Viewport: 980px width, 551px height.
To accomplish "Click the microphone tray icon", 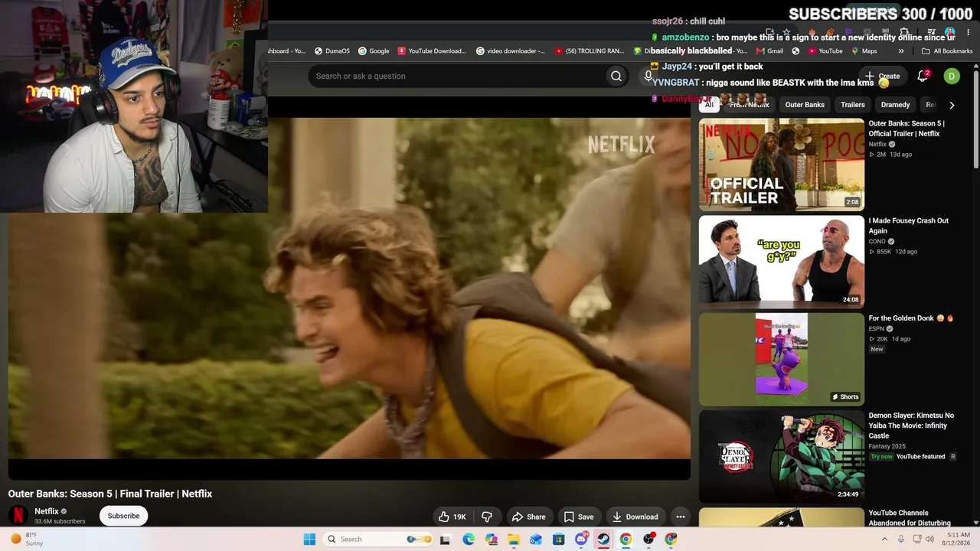I will tap(902, 539).
